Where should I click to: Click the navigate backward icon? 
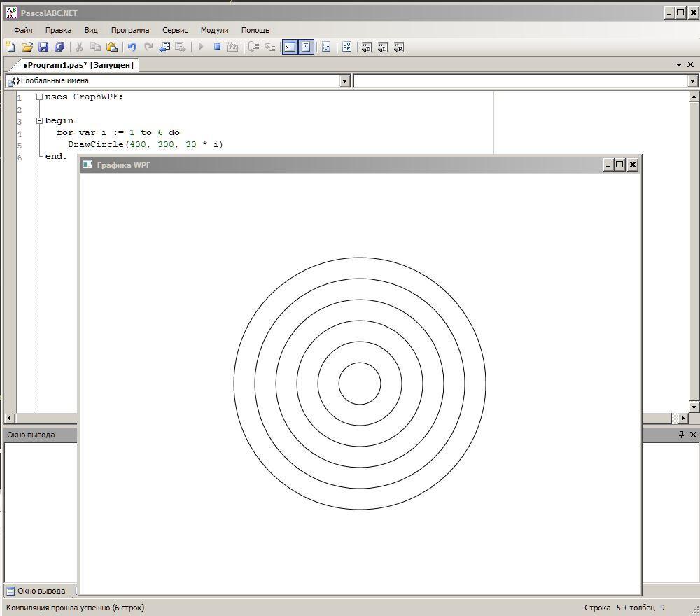tap(164, 47)
